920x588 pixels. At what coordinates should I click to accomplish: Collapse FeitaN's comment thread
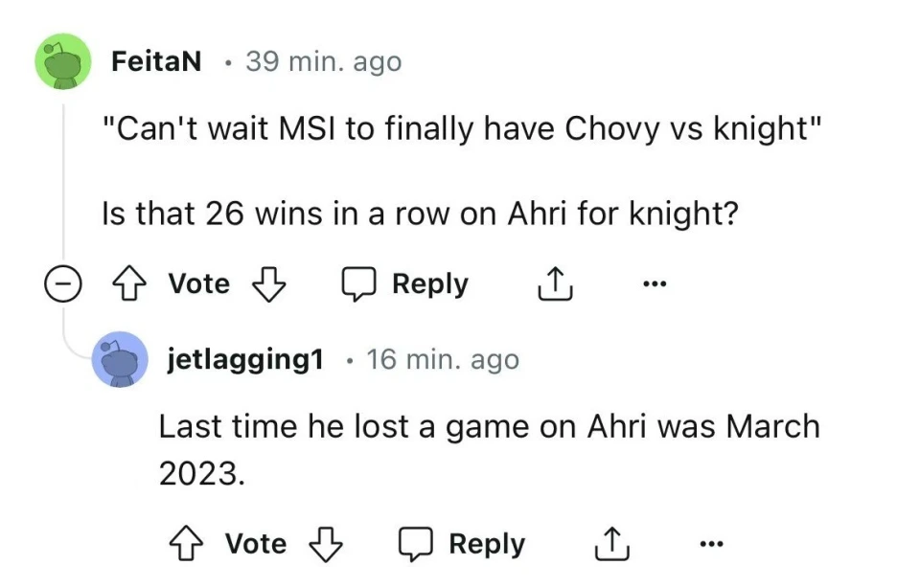[61, 284]
